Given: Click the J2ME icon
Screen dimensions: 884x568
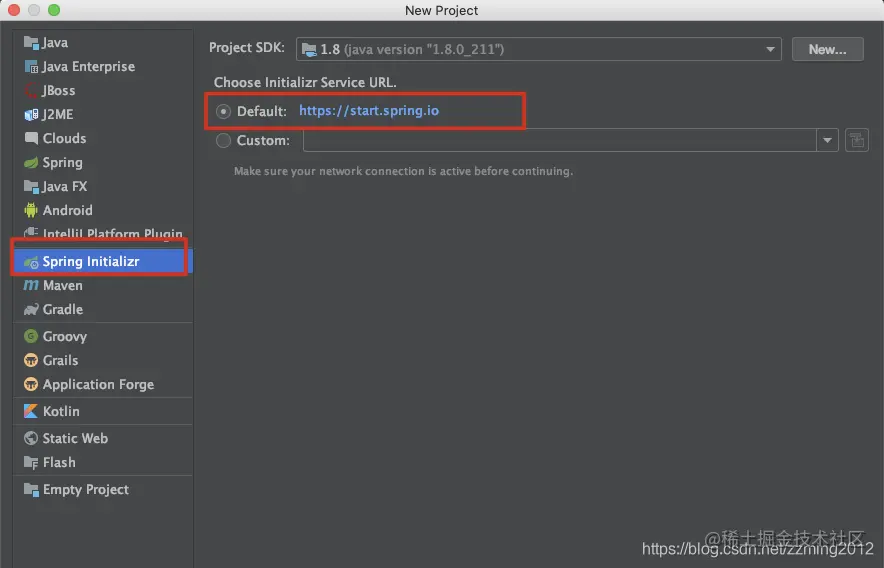Looking at the screenshot, I should pyautogui.click(x=31, y=115).
